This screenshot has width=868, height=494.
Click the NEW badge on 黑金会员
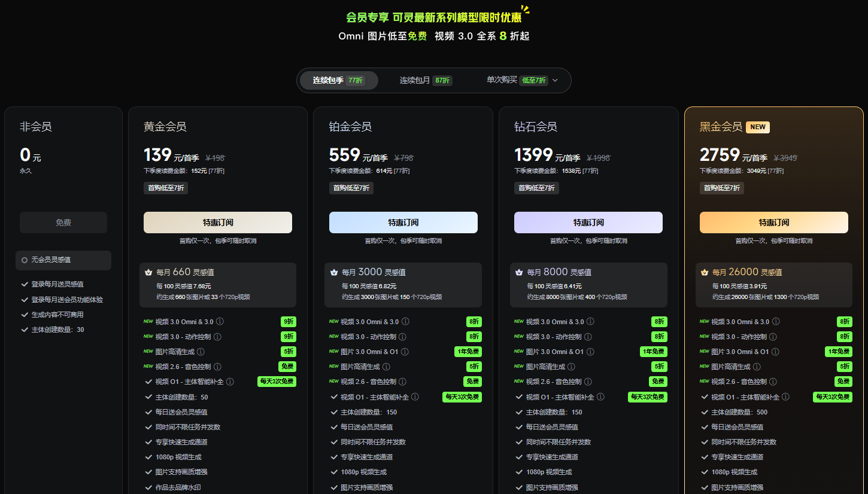tap(757, 127)
